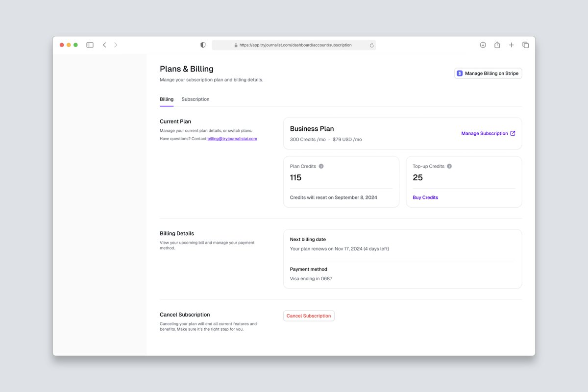Click the Share icon in the toolbar
The image size is (588, 392).
pyautogui.click(x=497, y=45)
